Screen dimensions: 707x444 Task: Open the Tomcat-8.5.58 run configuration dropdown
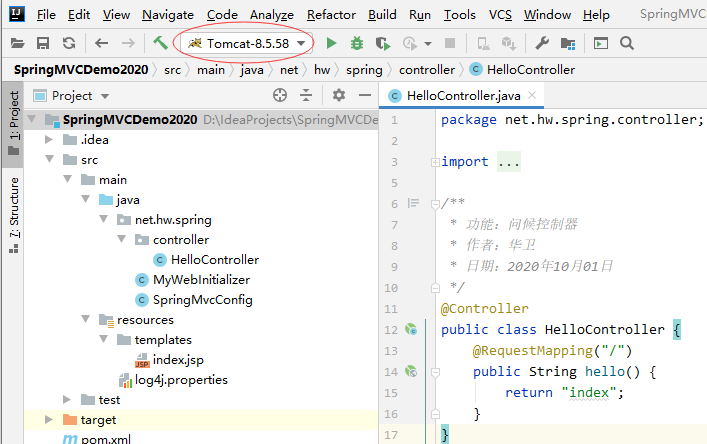point(247,43)
